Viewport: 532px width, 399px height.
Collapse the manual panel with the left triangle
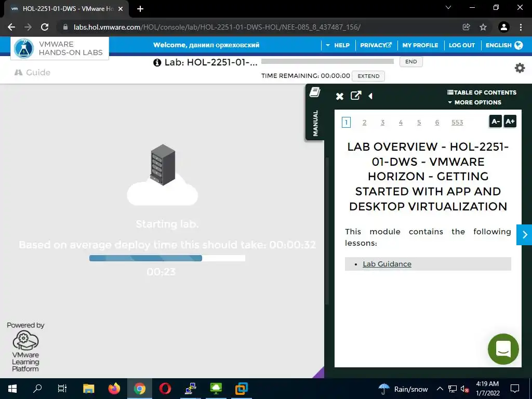coord(370,96)
